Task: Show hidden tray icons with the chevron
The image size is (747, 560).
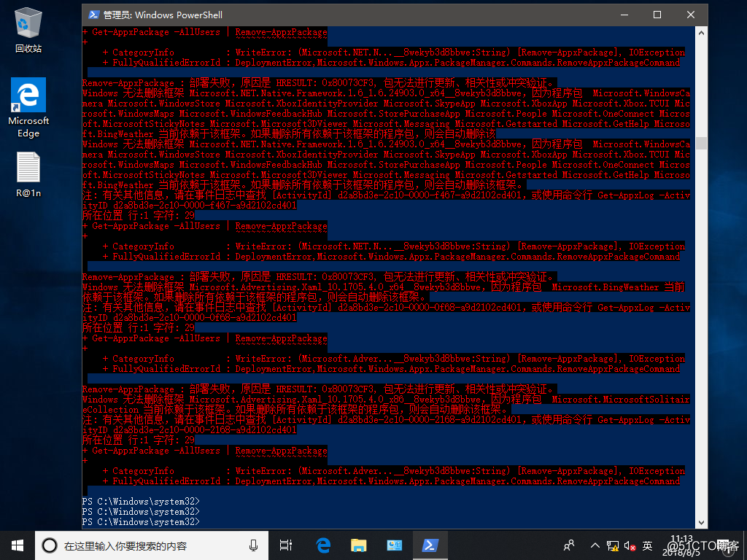Action: click(595, 545)
